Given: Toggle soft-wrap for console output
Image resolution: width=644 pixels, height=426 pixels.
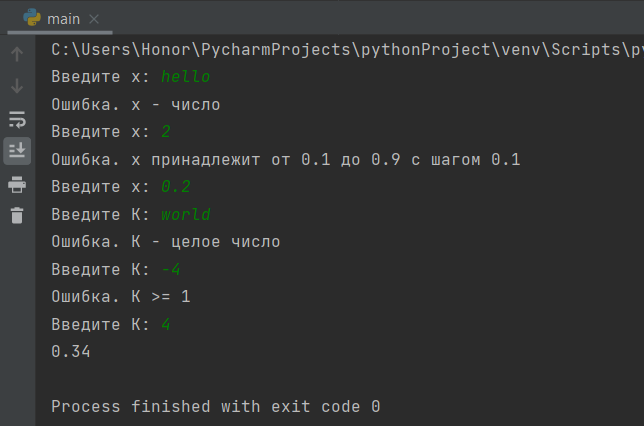Looking at the screenshot, I should point(17,119).
